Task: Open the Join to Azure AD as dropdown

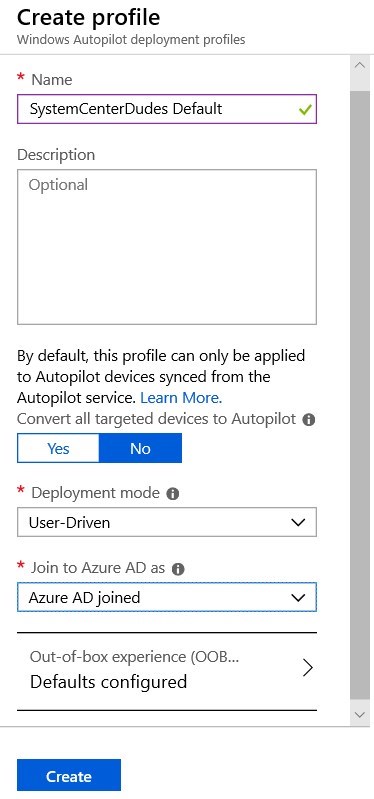Action: tap(167, 597)
